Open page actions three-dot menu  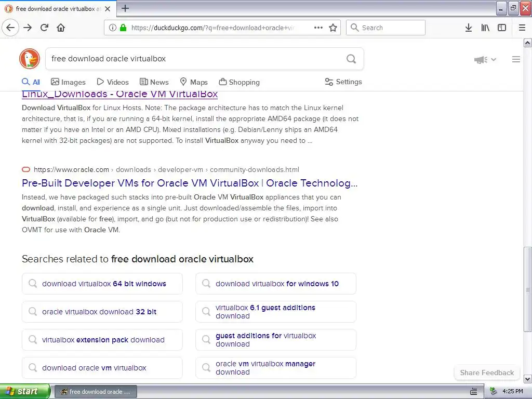tap(318, 28)
